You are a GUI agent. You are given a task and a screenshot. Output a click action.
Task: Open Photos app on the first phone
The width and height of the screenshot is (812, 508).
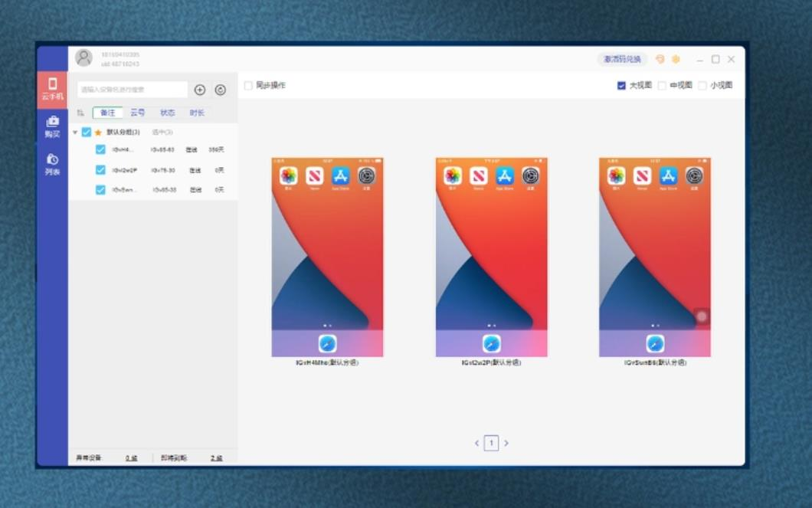pyautogui.click(x=289, y=176)
